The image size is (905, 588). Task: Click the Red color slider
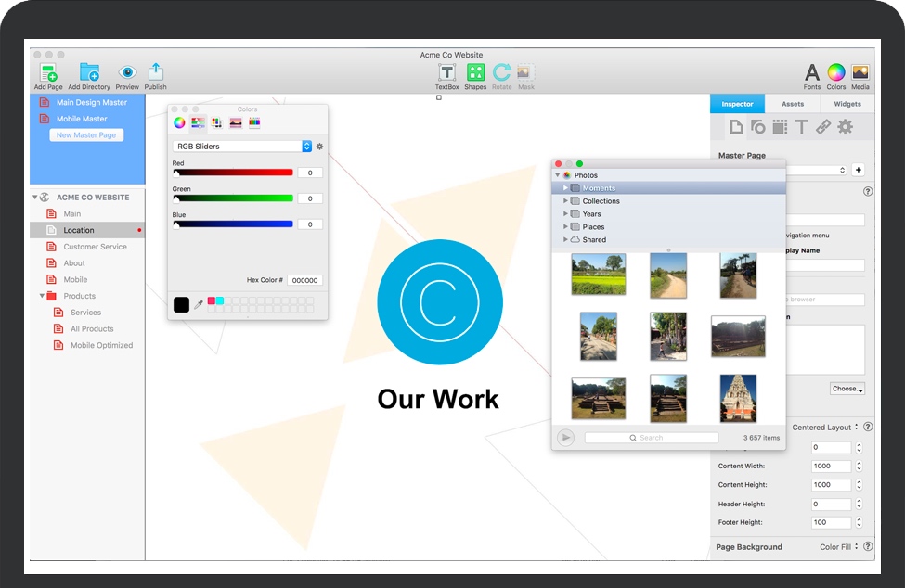tap(234, 173)
